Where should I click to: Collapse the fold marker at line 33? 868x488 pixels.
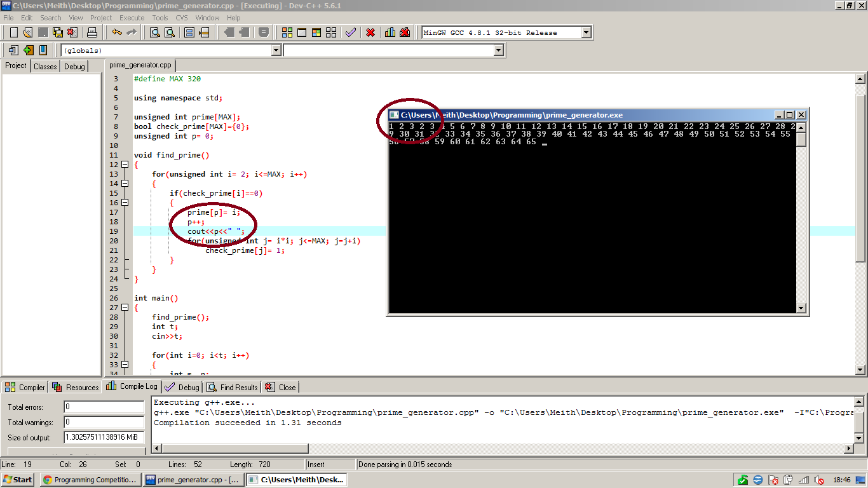125,365
